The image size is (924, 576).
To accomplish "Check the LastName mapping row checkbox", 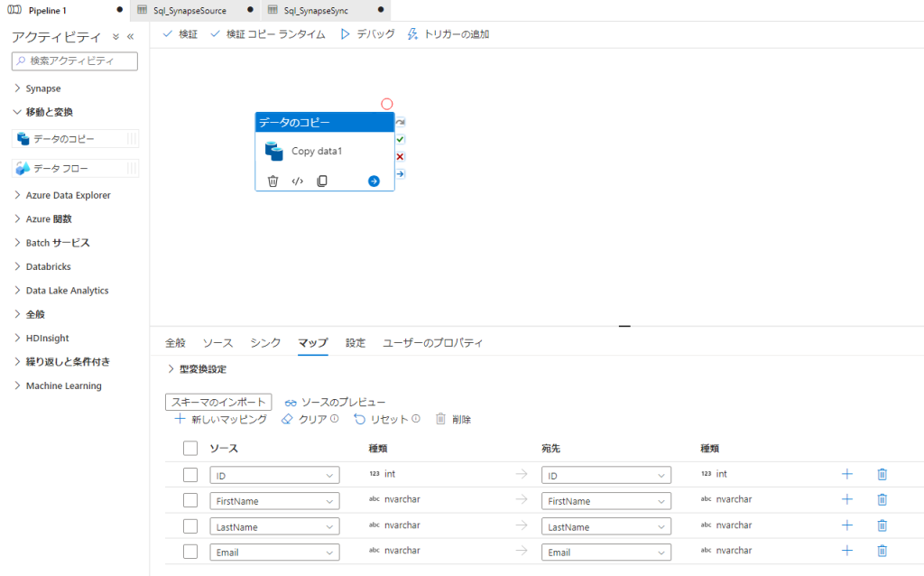I will (190, 526).
